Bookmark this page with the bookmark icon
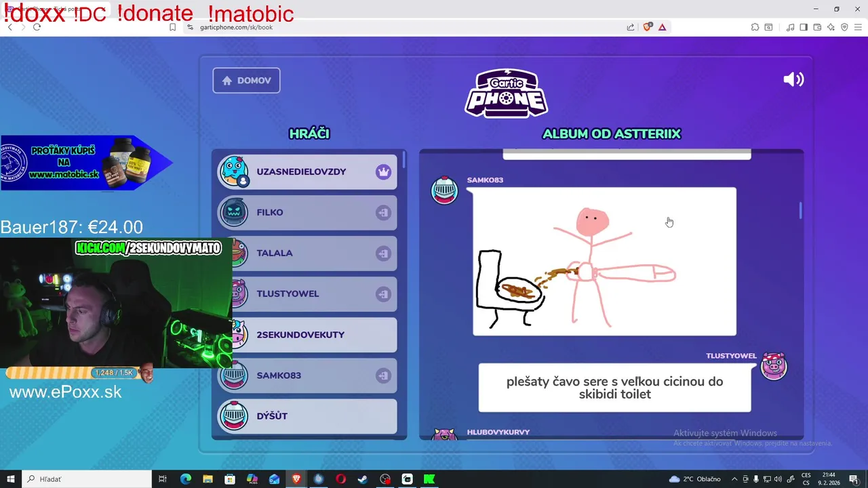The height and width of the screenshot is (488, 868). (x=172, y=27)
